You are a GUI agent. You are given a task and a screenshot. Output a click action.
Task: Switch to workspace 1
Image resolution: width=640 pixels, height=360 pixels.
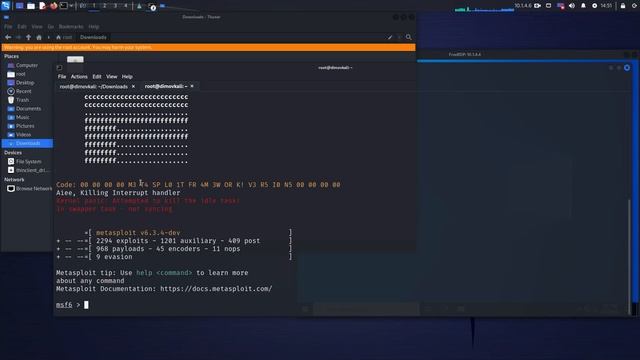point(94,6)
